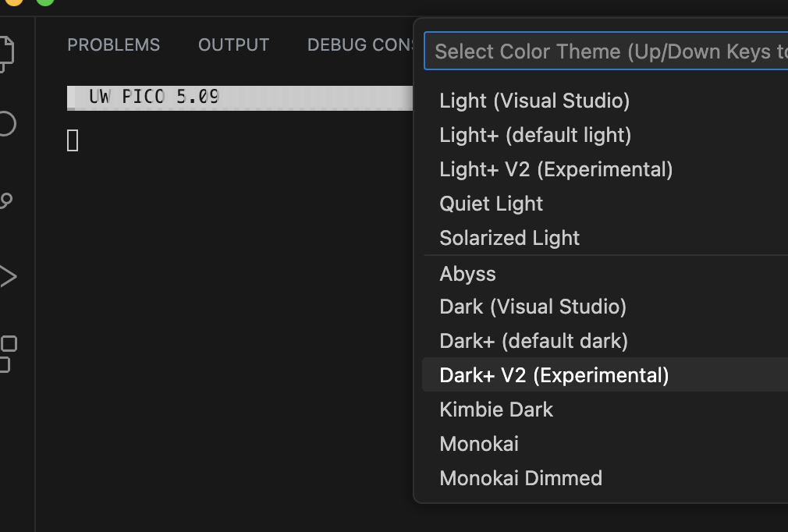Pick the highlighted Dark+ V2 (Experimental) theme
The height and width of the screenshot is (532, 788).
click(x=554, y=374)
